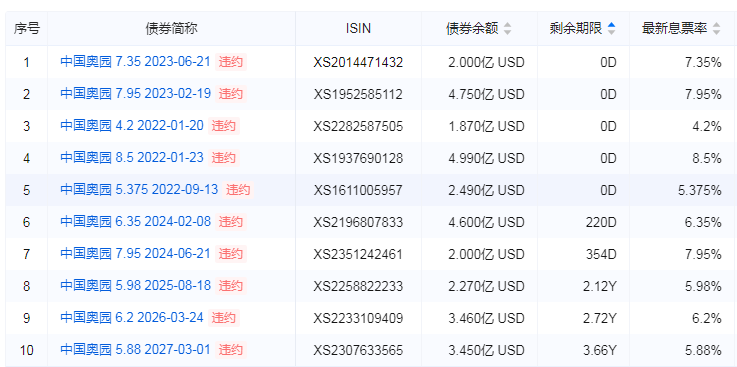The width and height of the screenshot is (737, 367).
Task: Click 违约 tag on 7.95 2024-06-21 bond
Action: [x=231, y=254]
